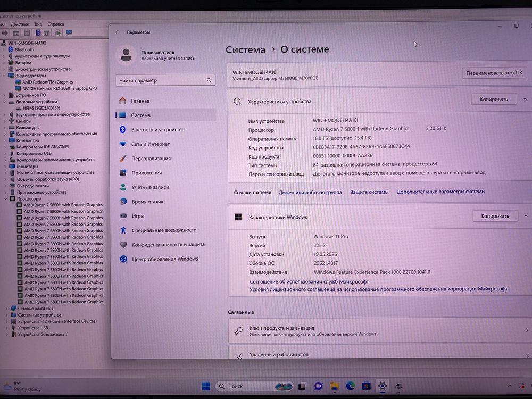Select HFM512GD3JX013N disk device

(x=41, y=108)
